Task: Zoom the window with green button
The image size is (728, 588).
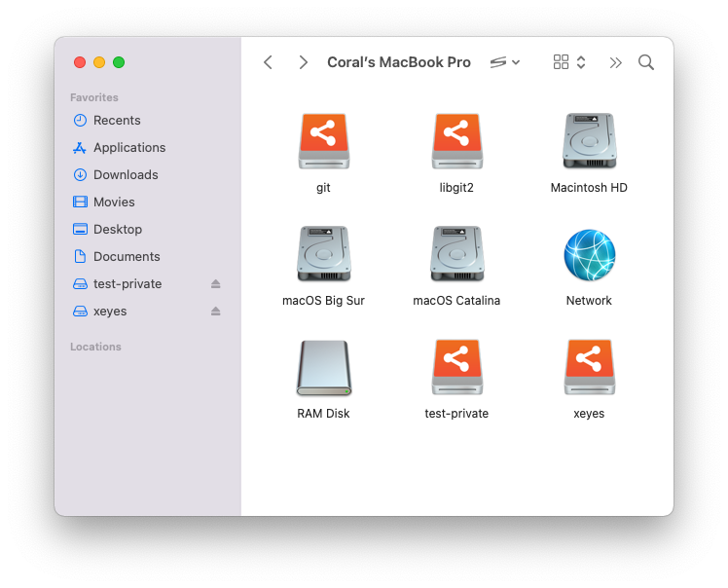Action: (119, 62)
